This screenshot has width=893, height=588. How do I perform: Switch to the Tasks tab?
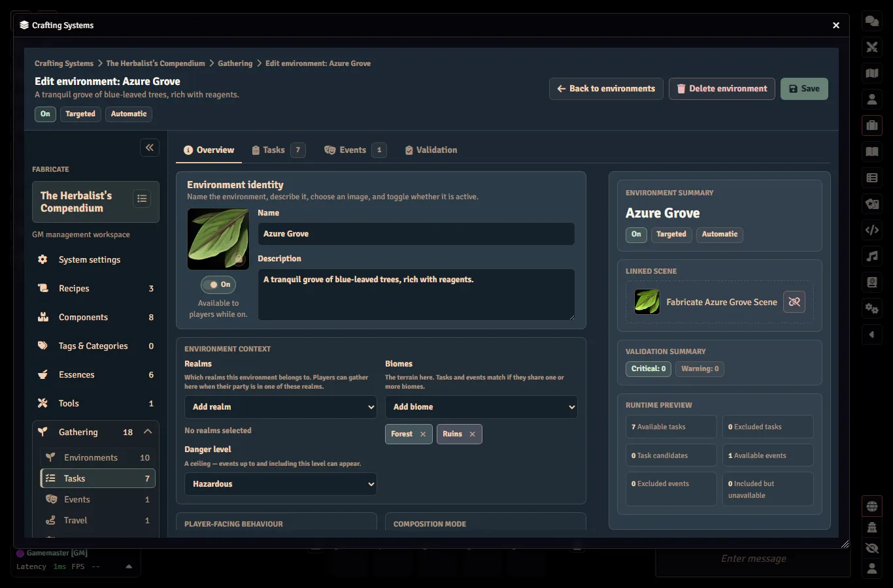pos(278,150)
